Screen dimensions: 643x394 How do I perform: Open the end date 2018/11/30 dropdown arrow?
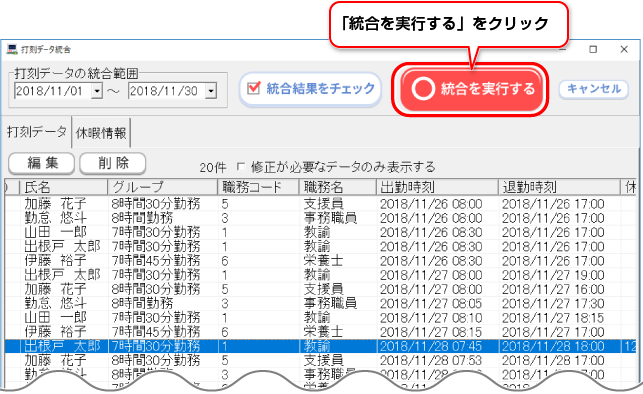(211, 91)
